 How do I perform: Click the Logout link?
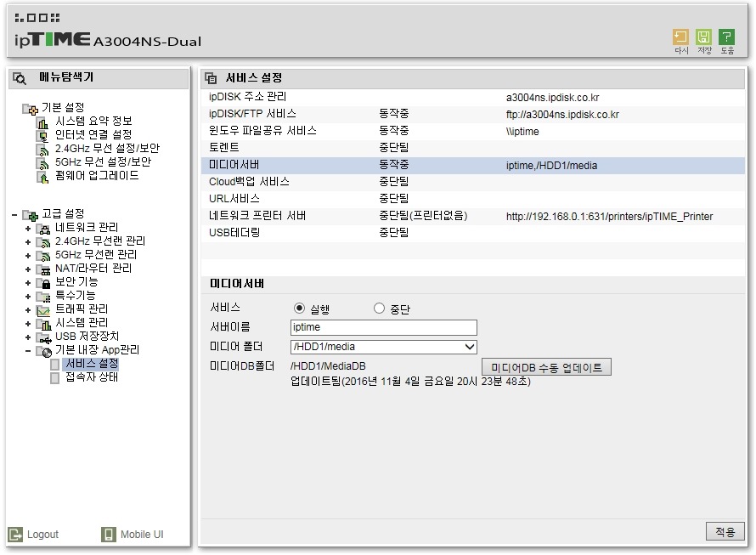42,535
